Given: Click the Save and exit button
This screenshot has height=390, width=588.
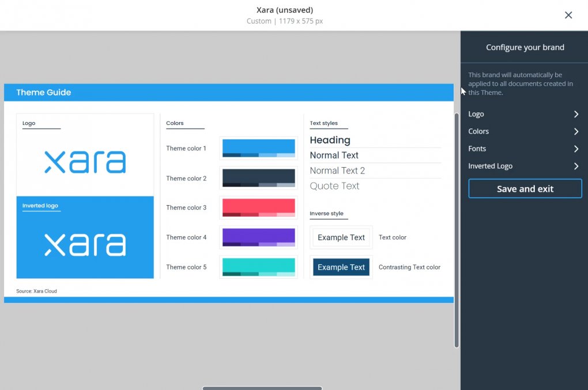Looking at the screenshot, I should 525,188.
